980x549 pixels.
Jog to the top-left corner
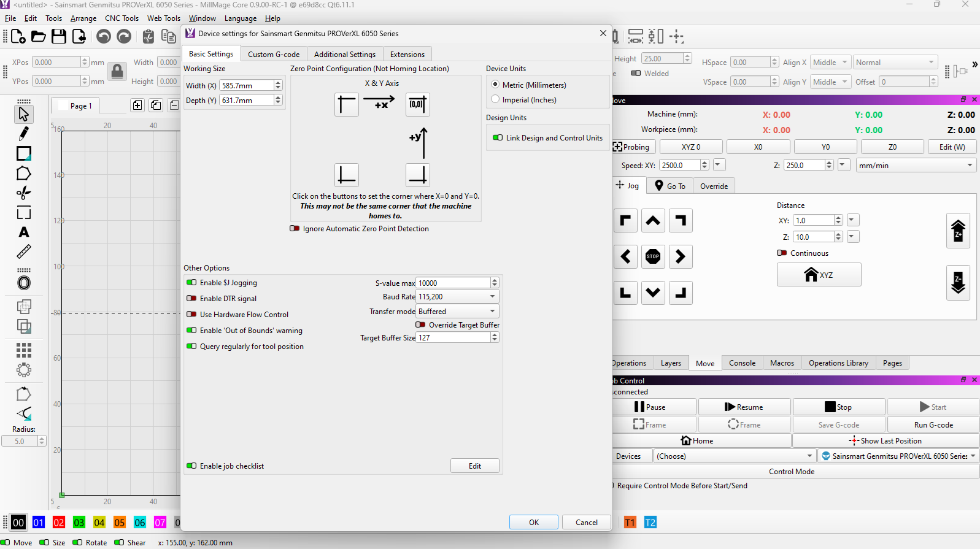[625, 221]
